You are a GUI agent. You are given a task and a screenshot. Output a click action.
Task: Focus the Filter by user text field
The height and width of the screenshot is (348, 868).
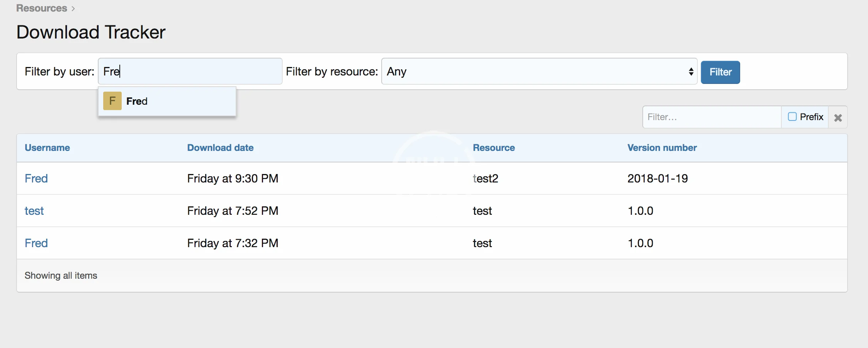pyautogui.click(x=190, y=72)
